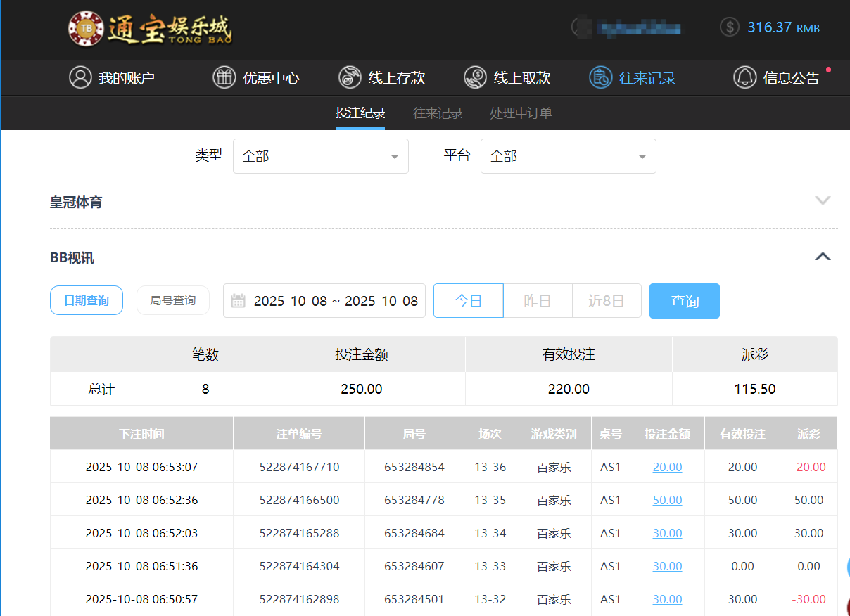Screen dimensions: 850x616
Task: Open the 平台 platform dropdown
Action: pyautogui.click(x=568, y=155)
